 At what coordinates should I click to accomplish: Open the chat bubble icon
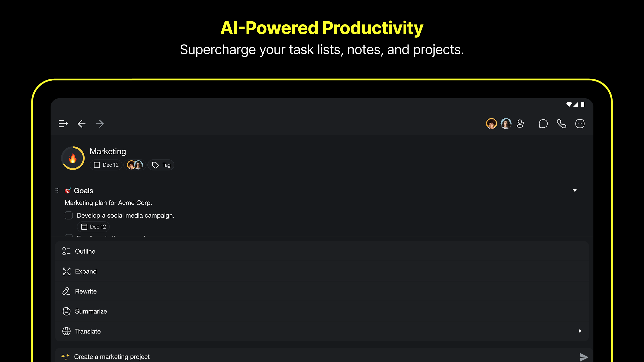[x=543, y=124]
